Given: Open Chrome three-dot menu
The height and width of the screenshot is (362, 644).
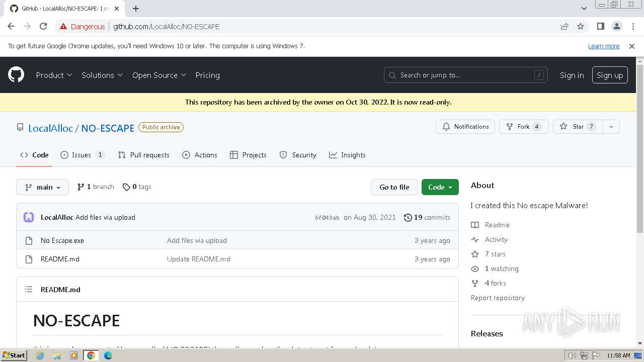Looking at the screenshot, I should (x=632, y=26).
